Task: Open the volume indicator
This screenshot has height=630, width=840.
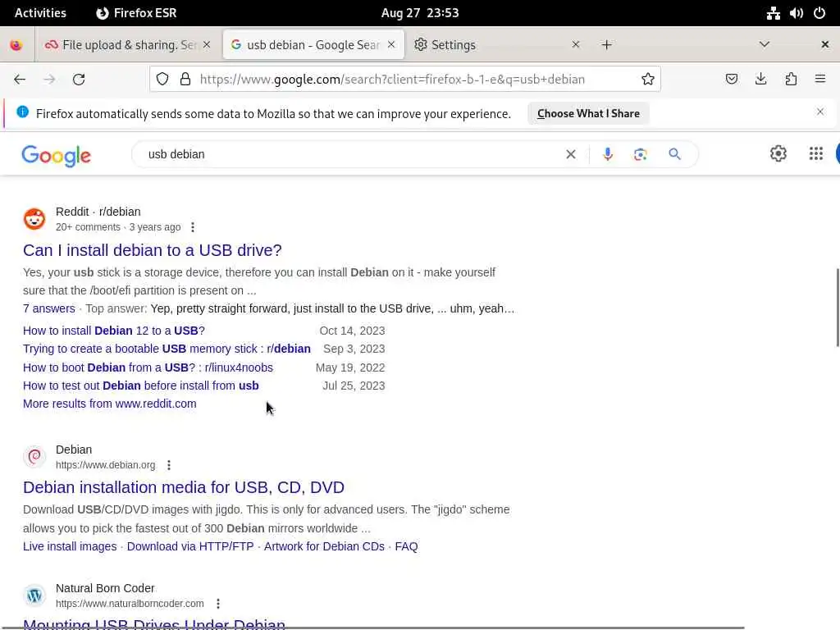Action: click(796, 13)
